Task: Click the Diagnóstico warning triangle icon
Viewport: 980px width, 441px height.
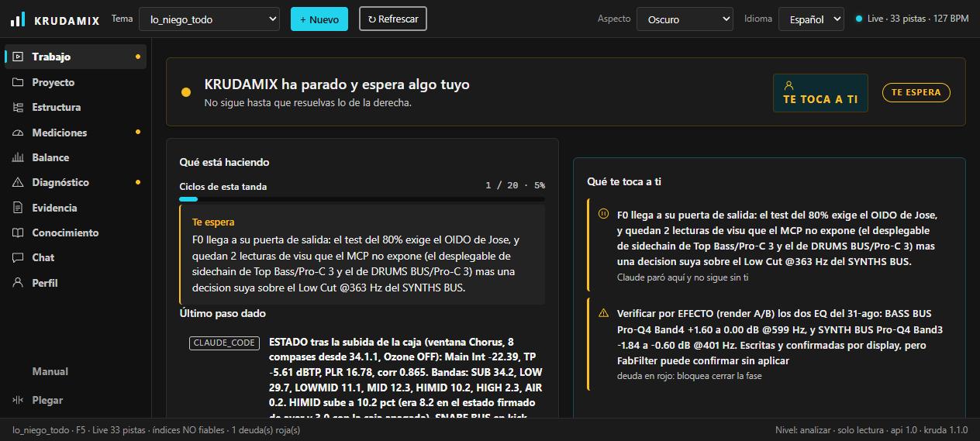Action: (x=18, y=182)
